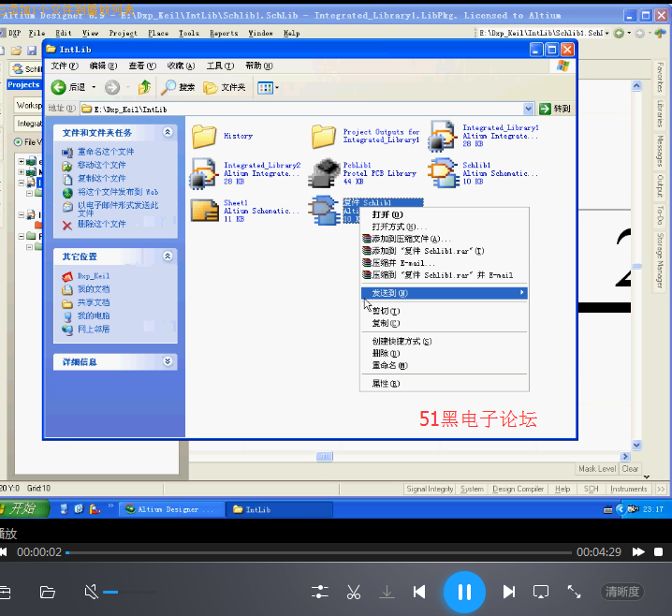Image resolution: width=672 pixels, height=616 pixels.
Task: Skip to next video
Action: [509, 592]
